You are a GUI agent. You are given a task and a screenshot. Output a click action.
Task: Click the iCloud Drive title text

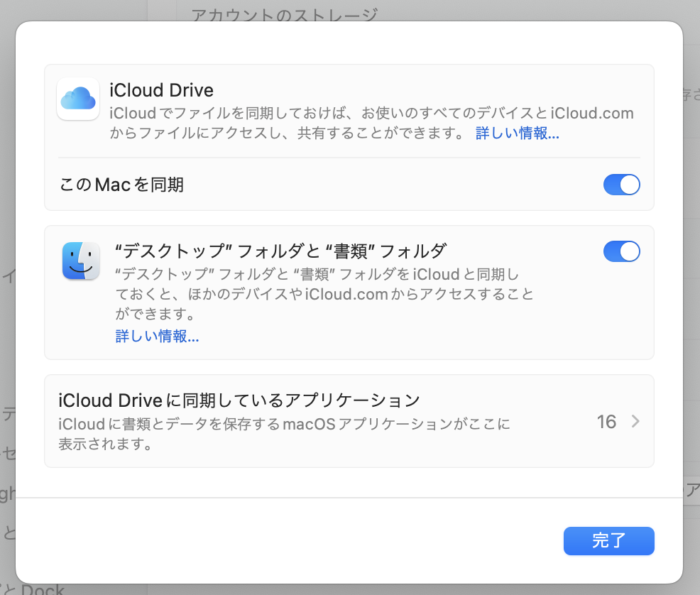tap(162, 90)
